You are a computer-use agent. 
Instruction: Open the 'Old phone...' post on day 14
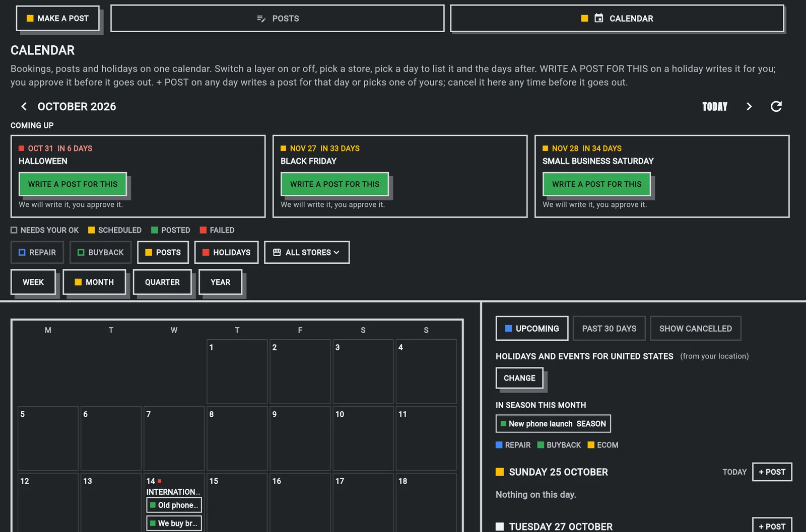(174, 505)
